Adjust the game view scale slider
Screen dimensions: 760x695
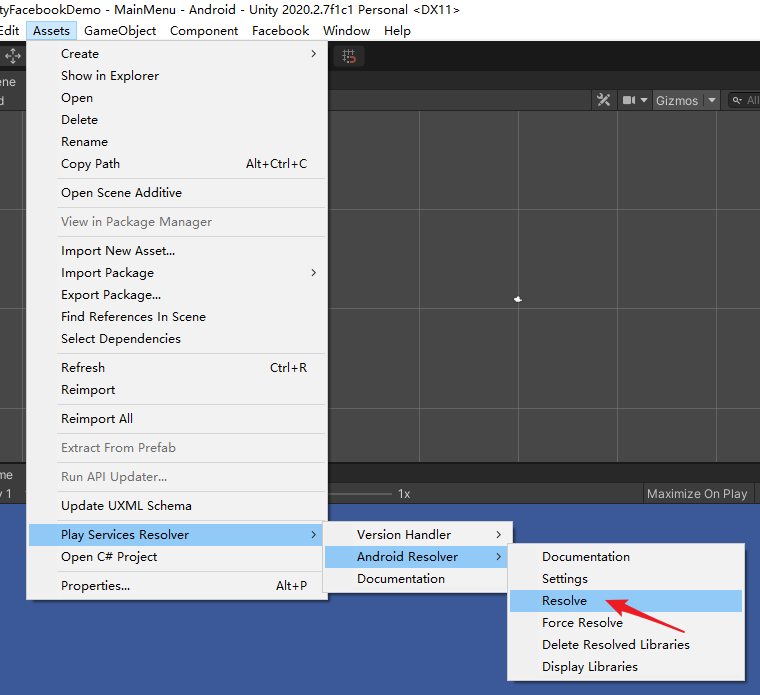tap(360, 494)
